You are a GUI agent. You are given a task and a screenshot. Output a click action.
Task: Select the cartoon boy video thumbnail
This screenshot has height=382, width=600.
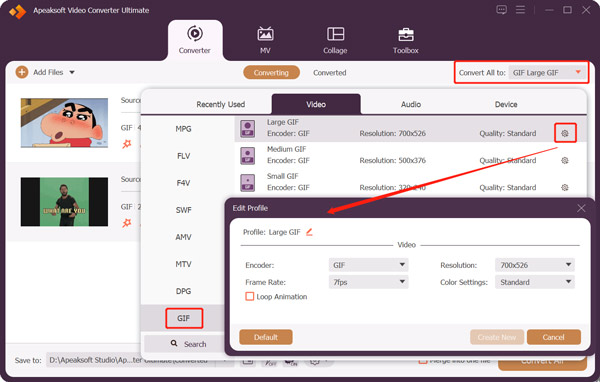tap(64, 123)
